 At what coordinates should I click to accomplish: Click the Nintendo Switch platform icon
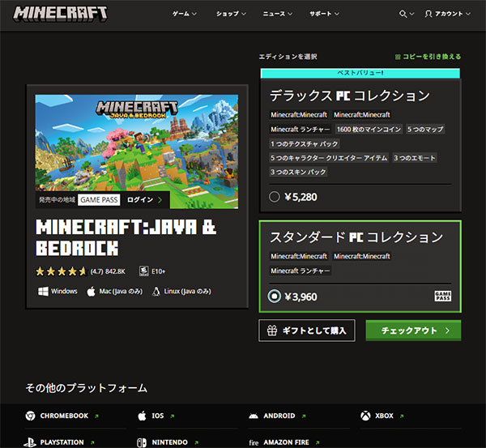tap(141, 442)
